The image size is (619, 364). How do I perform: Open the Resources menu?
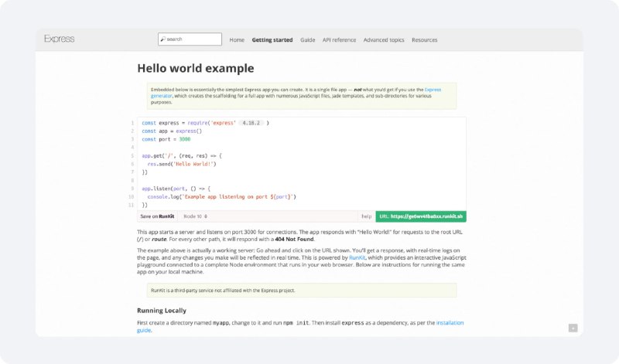click(424, 40)
